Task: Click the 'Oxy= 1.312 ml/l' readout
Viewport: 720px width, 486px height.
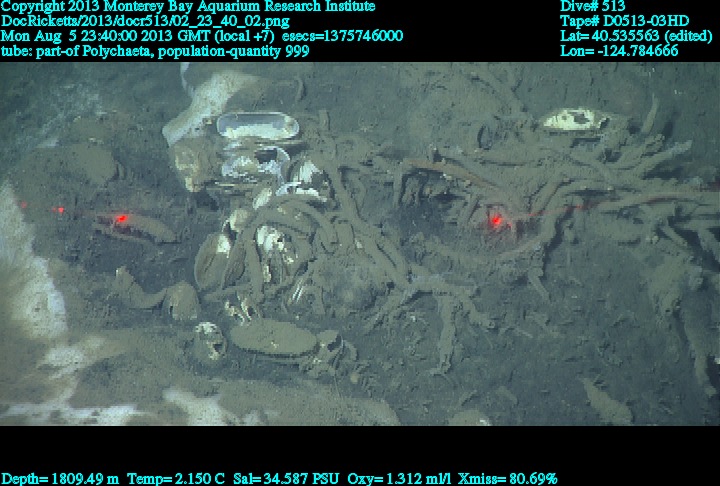Action: pyautogui.click(x=399, y=479)
